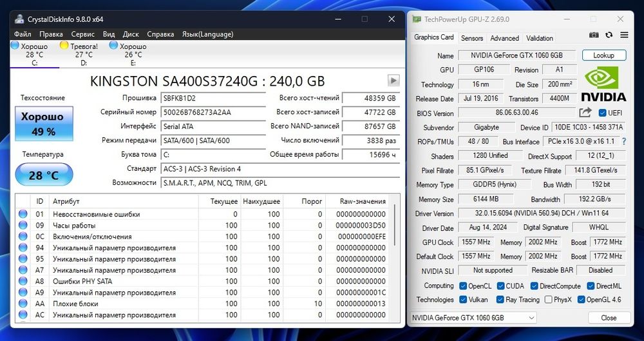Screen dimensions: 644x341
Task: Toggle the UEFI checkbox
Action: 603,113
